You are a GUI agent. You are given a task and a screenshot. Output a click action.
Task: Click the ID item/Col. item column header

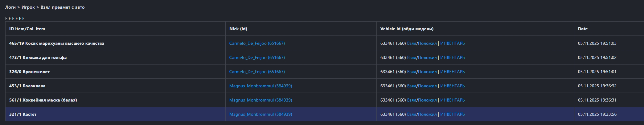(27, 29)
